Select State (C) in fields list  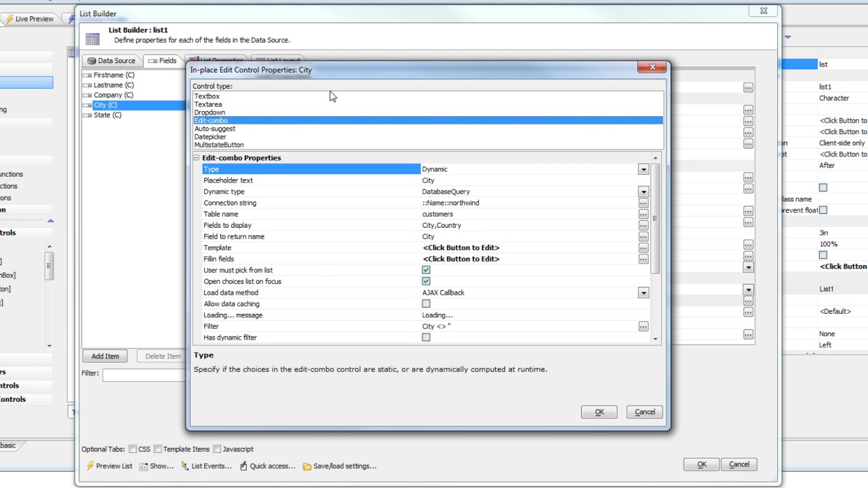107,115
